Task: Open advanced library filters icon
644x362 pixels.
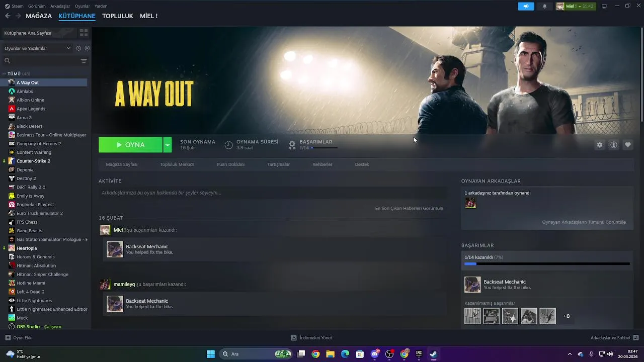Action: coord(84,61)
